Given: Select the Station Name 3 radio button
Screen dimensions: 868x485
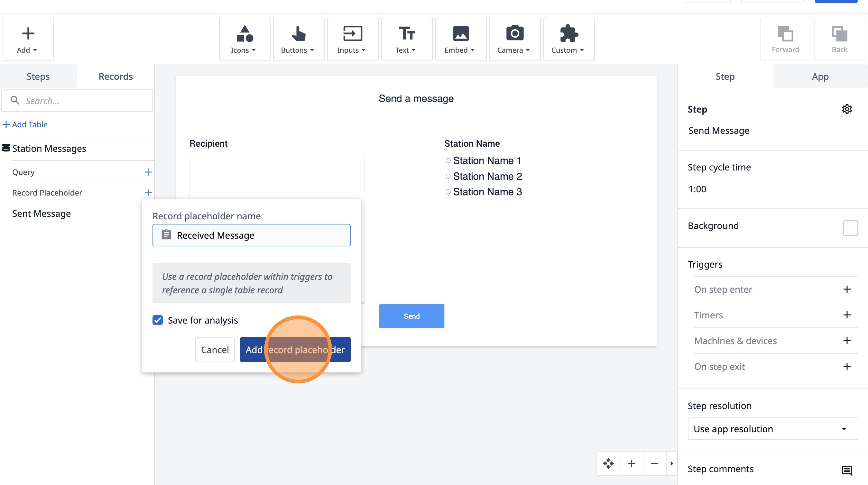Looking at the screenshot, I should coord(448,192).
